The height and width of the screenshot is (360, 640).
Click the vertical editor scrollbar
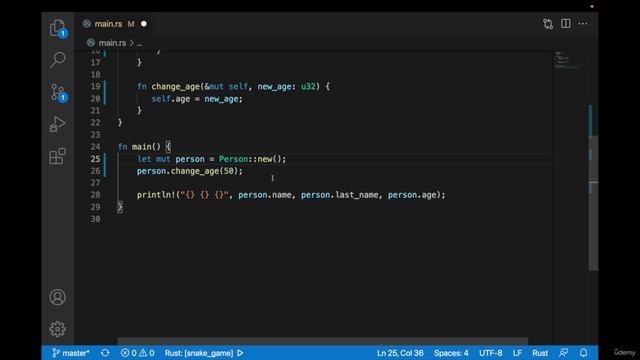(593, 202)
